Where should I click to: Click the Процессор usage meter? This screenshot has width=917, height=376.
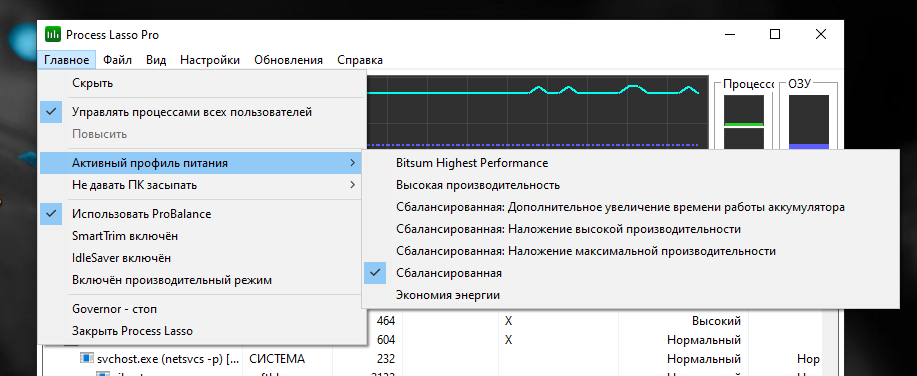coord(744,122)
